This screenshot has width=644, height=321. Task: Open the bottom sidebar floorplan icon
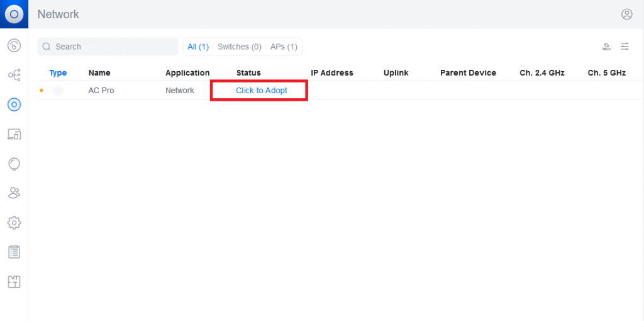pyautogui.click(x=14, y=281)
